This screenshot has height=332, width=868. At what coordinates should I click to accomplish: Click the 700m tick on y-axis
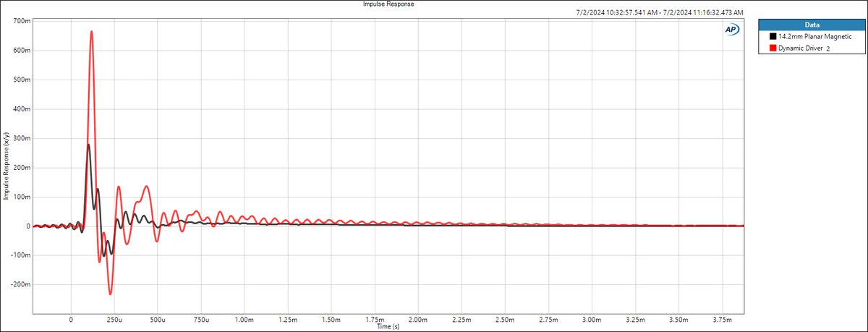(x=21, y=21)
